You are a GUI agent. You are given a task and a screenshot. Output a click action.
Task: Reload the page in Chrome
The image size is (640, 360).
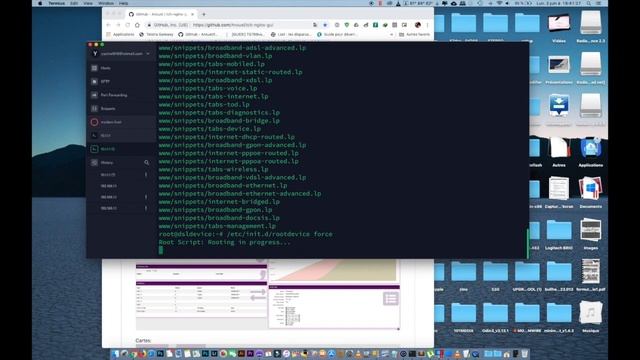127,25
